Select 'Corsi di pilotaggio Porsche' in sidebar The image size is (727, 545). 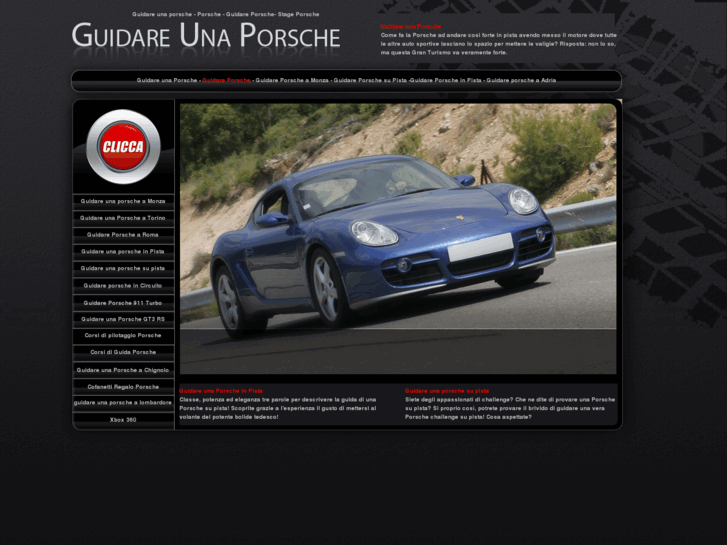coord(123,335)
